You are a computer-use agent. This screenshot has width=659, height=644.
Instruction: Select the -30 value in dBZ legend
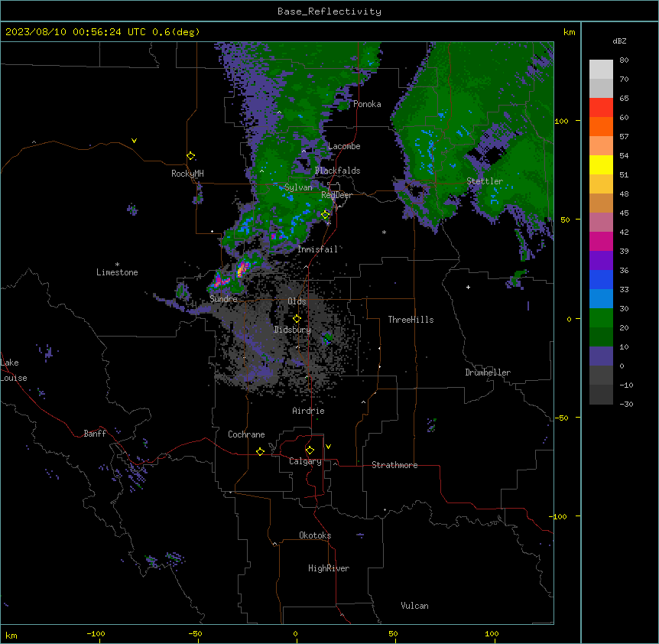[x=626, y=405]
